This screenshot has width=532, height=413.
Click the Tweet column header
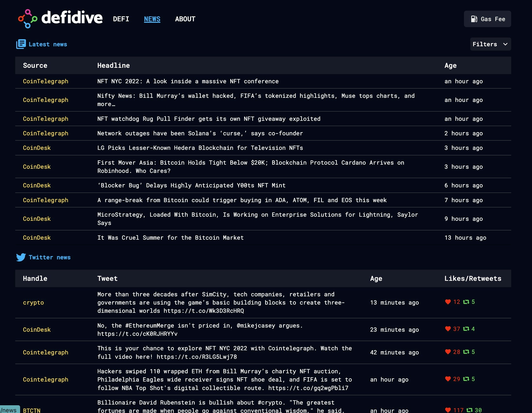pos(107,279)
